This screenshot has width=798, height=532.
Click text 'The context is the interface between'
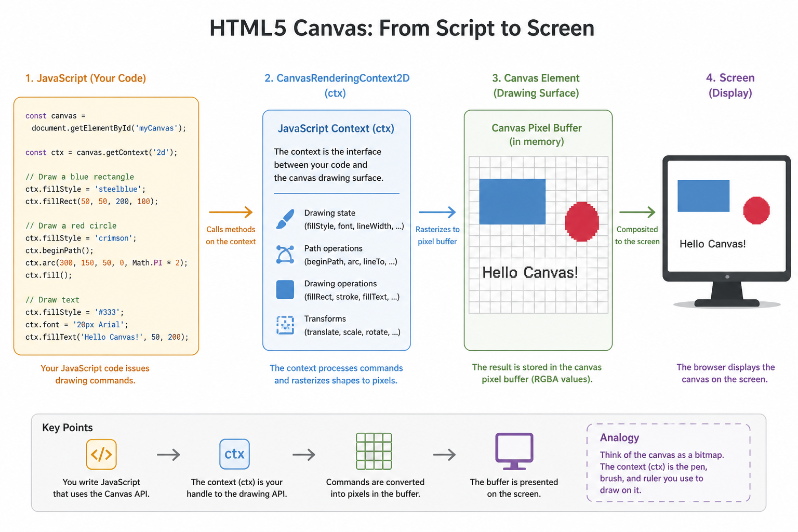pos(327,158)
